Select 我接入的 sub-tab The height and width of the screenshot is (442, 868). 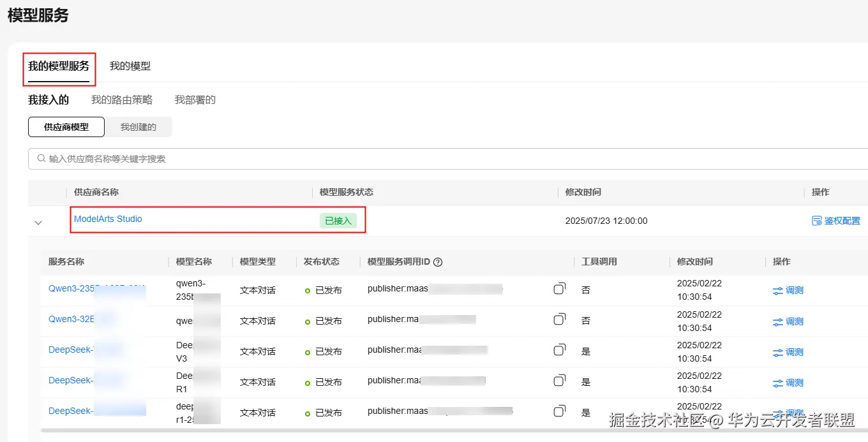click(49, 99)
